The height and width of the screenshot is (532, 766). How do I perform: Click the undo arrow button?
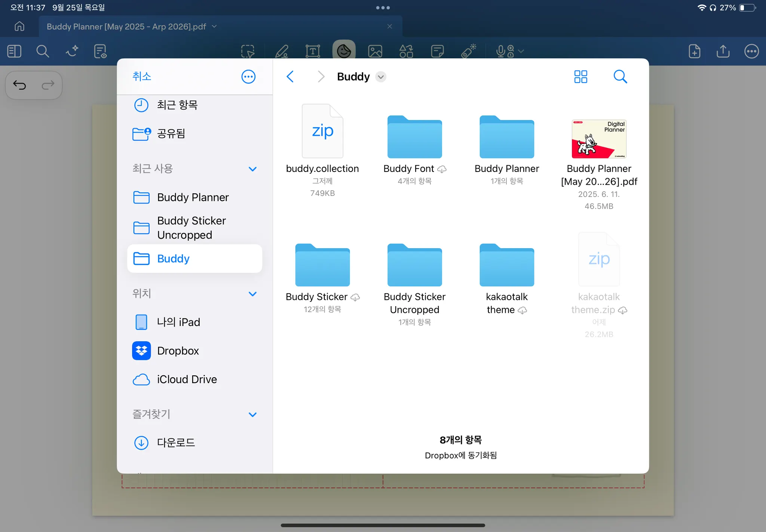click(x=19, y=85)
